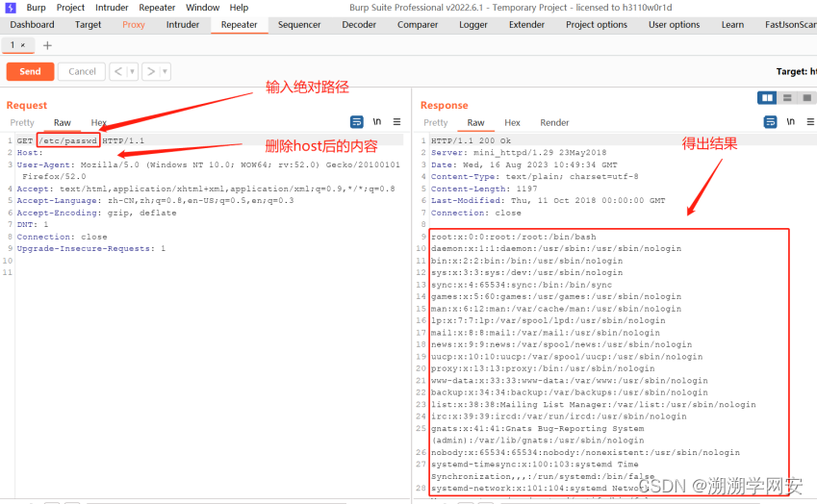Click the Cancel button
This screenshot has width=817, height=504.
point(82,71)
